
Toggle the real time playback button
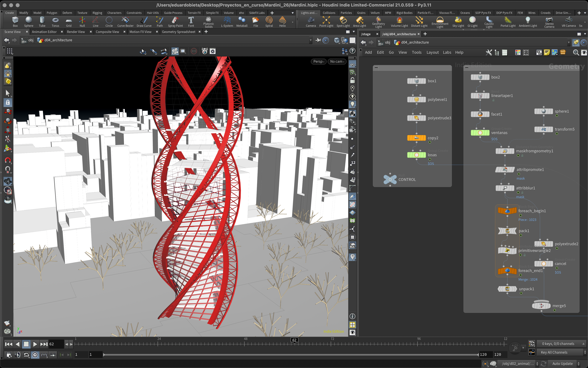click(x=35, y=355)
